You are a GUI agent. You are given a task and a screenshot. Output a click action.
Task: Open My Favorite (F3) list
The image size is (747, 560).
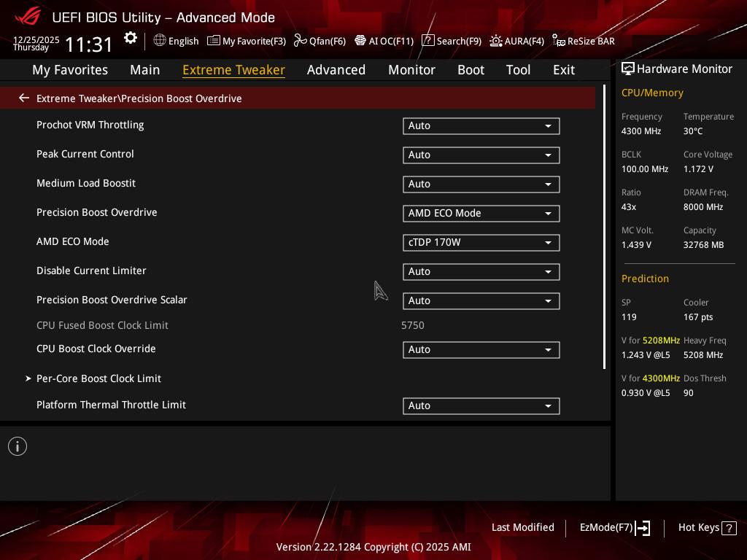pyautogui.click(x=247, y=41)
